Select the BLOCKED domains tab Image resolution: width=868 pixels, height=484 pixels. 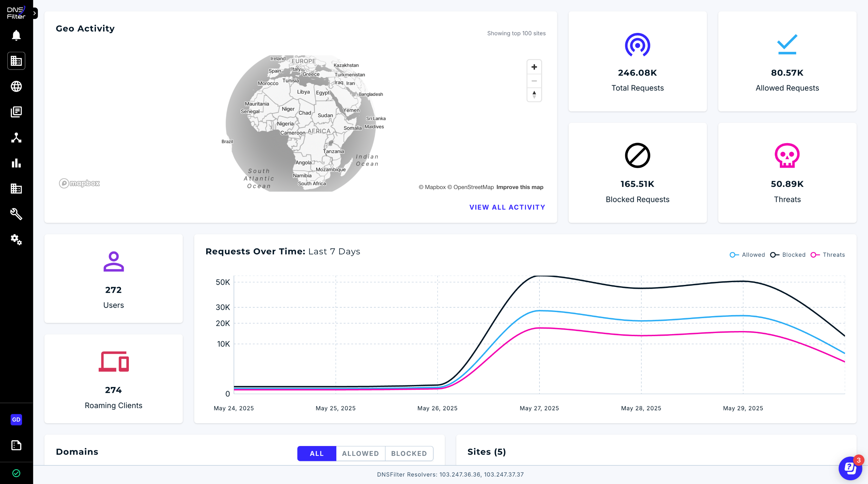409,453
